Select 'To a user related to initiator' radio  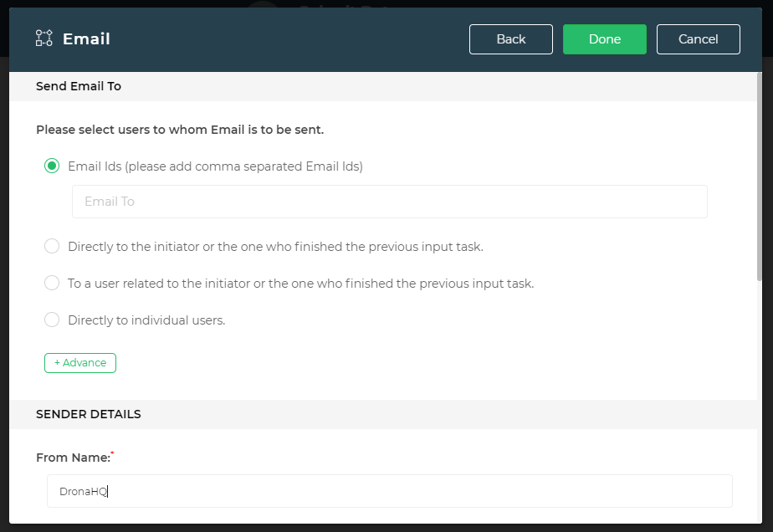52,284
